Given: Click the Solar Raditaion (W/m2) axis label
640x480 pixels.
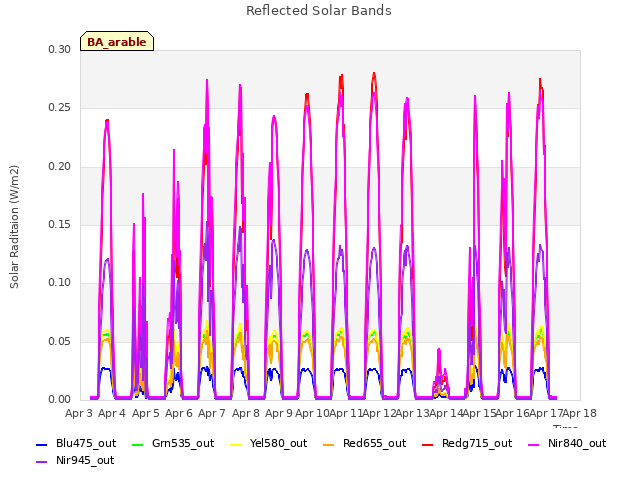Looking at the screenshot, I should [14, 227].
